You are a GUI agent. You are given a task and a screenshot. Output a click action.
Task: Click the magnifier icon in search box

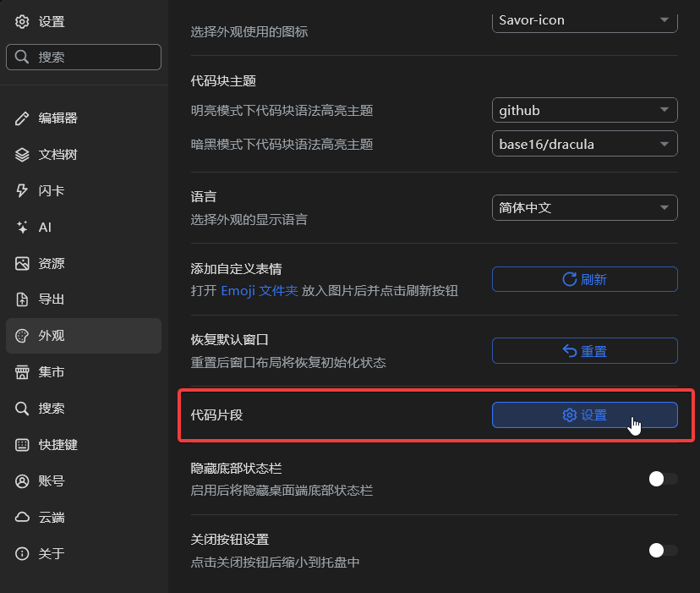pos(21,57)
